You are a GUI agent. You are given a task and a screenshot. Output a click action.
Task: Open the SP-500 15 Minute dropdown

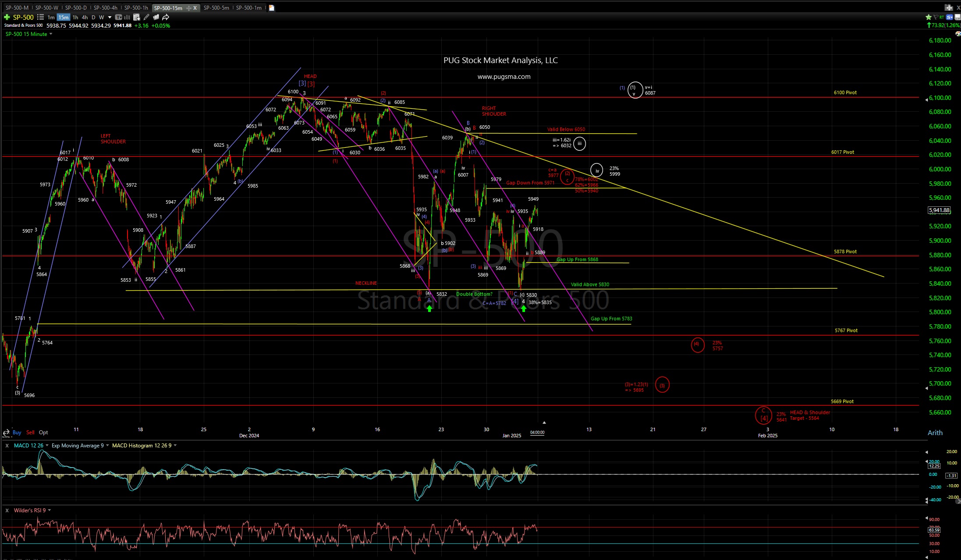click(x=50, y=34)
